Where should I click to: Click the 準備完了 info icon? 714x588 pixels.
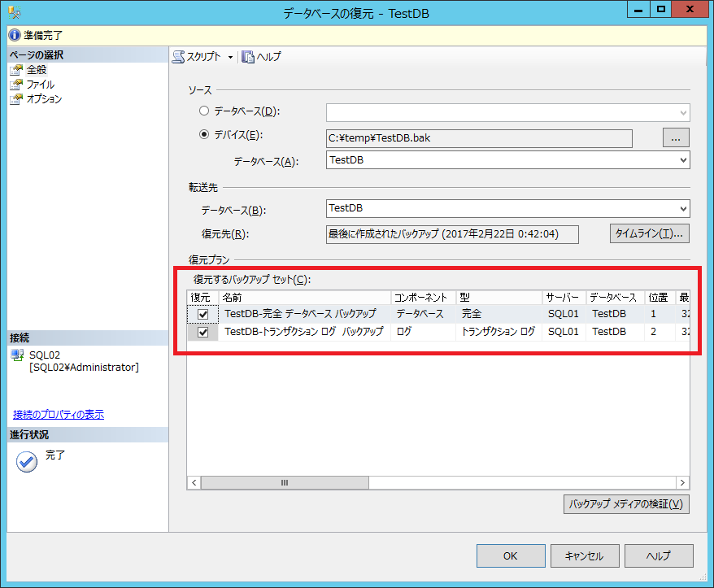point(14,35)
